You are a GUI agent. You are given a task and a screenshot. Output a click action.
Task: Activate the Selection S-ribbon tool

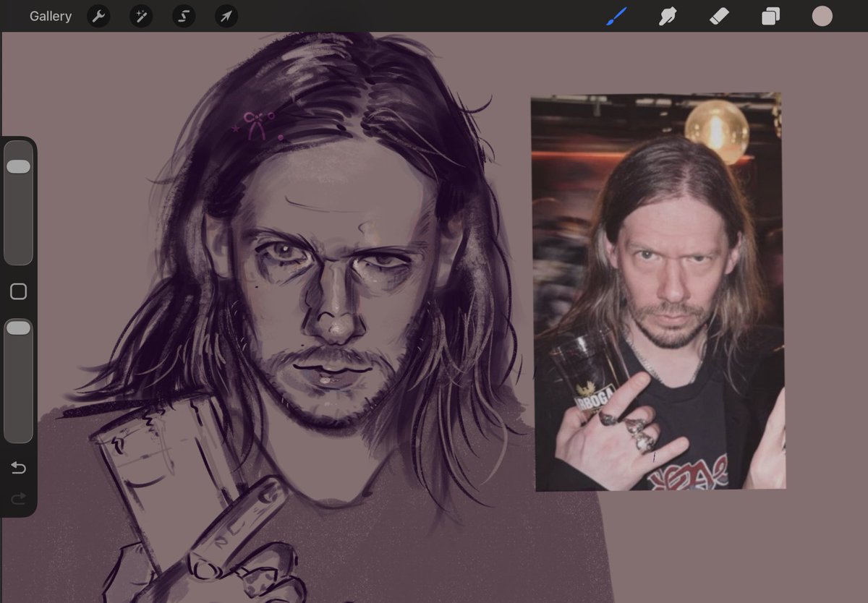184,16
